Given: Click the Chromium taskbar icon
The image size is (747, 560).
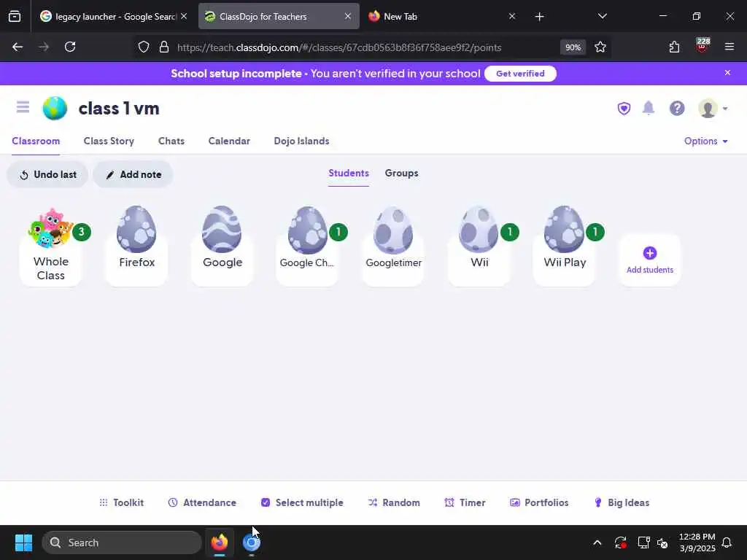Looking at the screenshot, I should tap(251, 542).
